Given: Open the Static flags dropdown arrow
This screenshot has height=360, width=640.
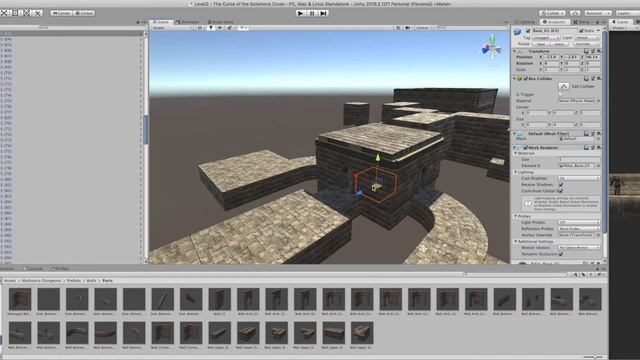Looking at the screenshot, I should point(598,31).
